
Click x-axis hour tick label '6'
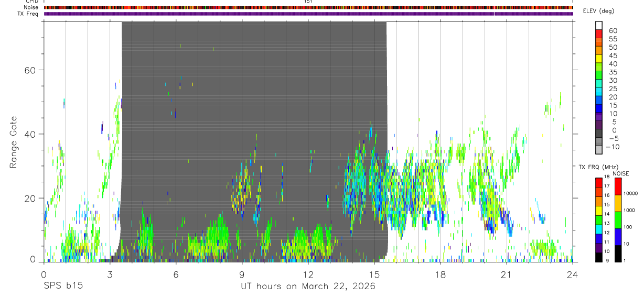point(176,274)
